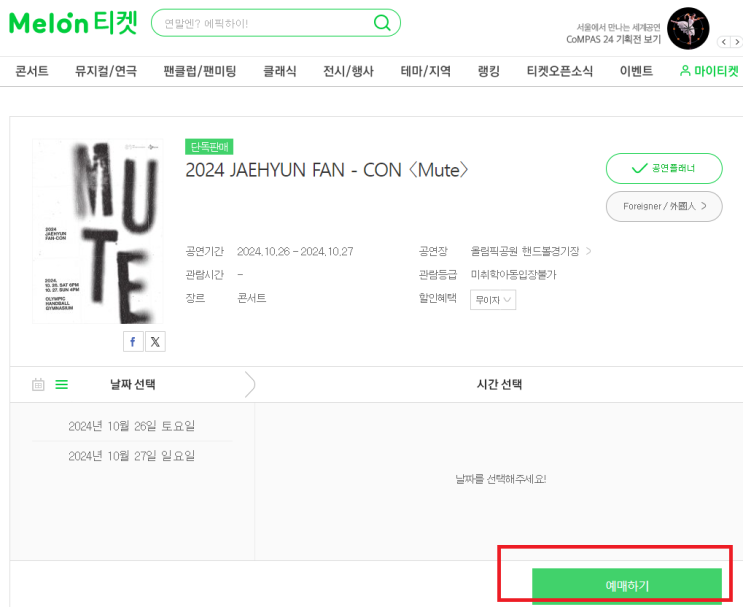Image resolution: width=743 pixels, height=607 pixels.
Task: Open 마이티켓 menu
Action: point(708,71)
